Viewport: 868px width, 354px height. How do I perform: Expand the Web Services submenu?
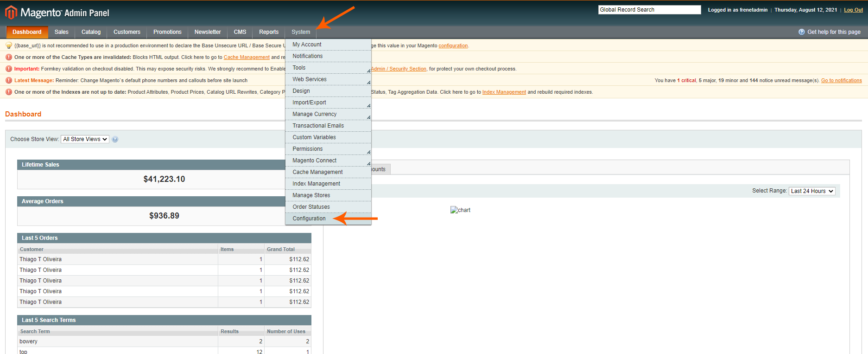[x=328, y=79]
